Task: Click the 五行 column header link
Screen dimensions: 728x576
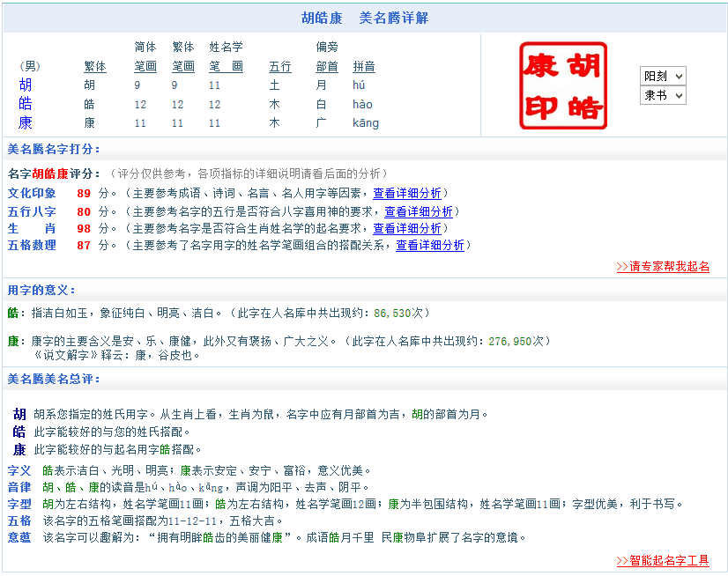Action: [279, 66]
